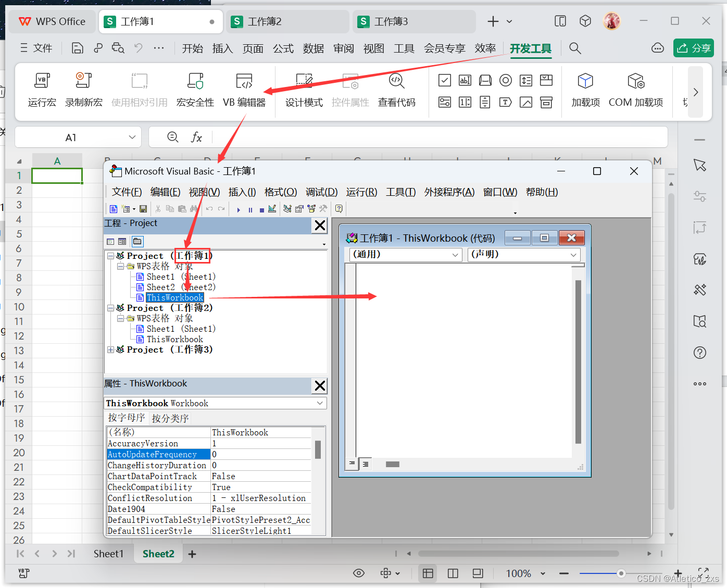The width and height of the screenshot is (727, 588).
Task: Click Sheet1 sheet tab
Action: click(108, 554)
